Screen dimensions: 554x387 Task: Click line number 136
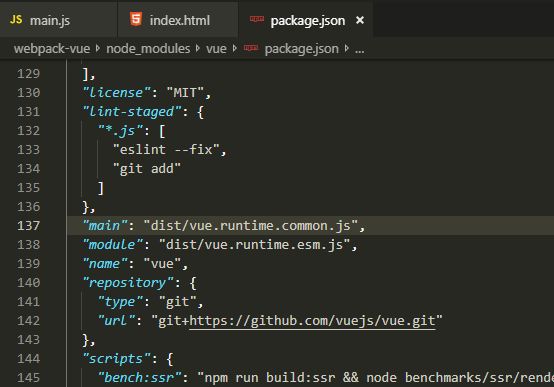click(x=29, y=207)
